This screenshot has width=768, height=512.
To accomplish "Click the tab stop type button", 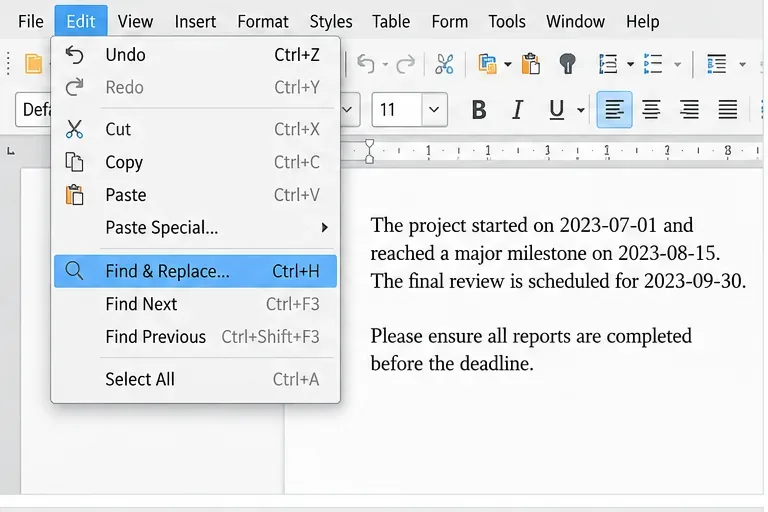I will pos(11,151).
